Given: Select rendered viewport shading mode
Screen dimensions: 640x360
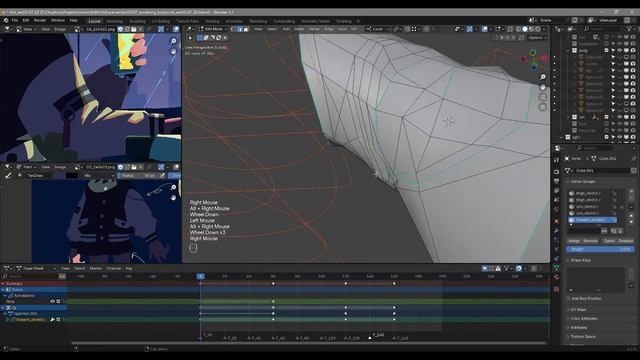Looking at the screenshot, I should point(538,29).
